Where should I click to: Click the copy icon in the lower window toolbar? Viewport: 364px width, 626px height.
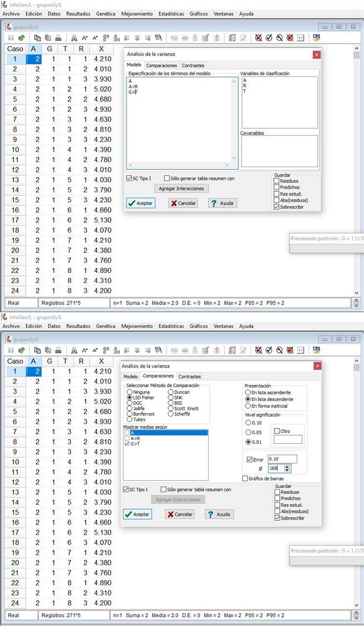click(x=37, y=350)
